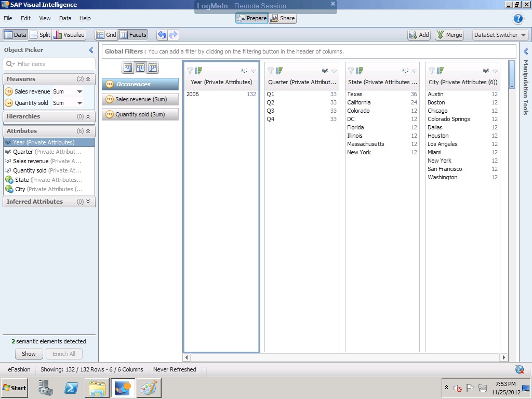This screenshot has width=532, height=399.
Task: Click the globe refresh icon in status bar
Action: (519, 369)
